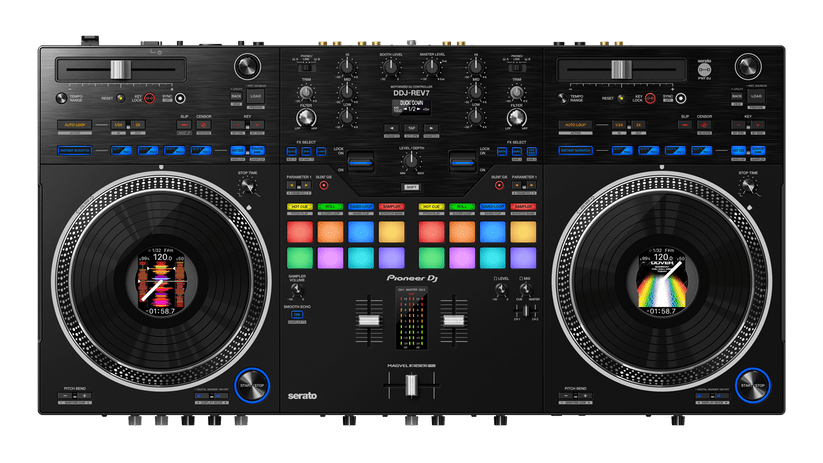Tap the left deck key plus button
Viewport: 823px width, 463px height.
pyautogui.click(x=257, y=125)
